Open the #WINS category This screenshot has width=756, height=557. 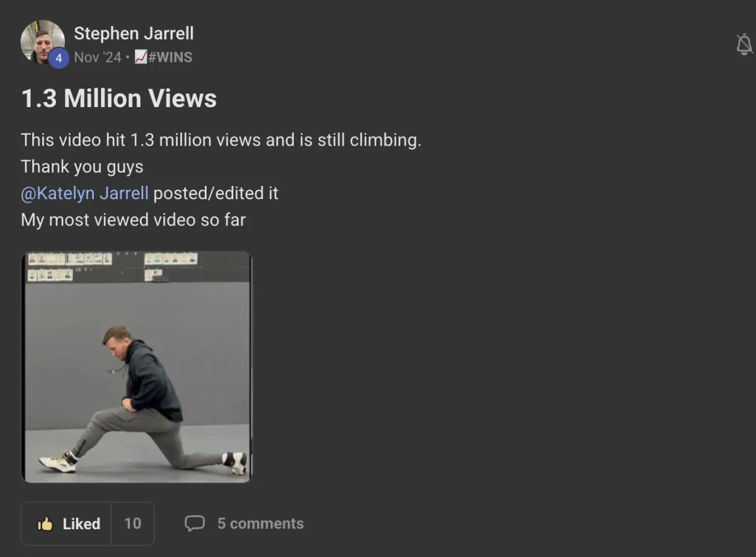170,57
